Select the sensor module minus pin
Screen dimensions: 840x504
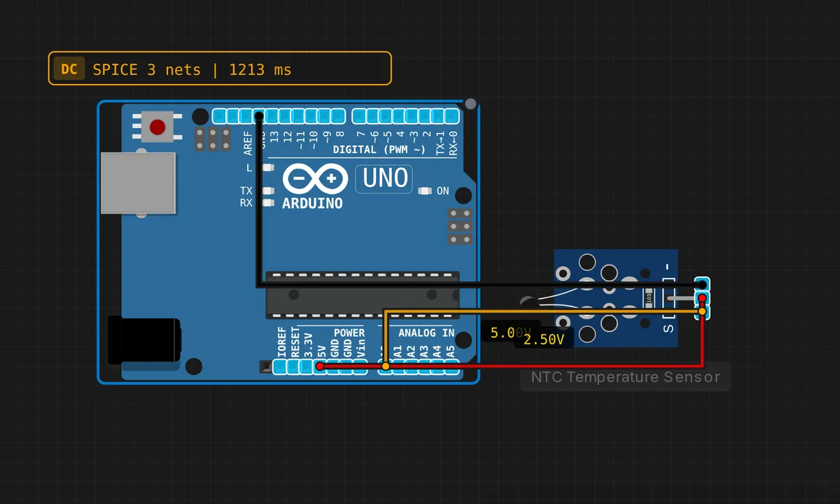click(x=702, y=285)
